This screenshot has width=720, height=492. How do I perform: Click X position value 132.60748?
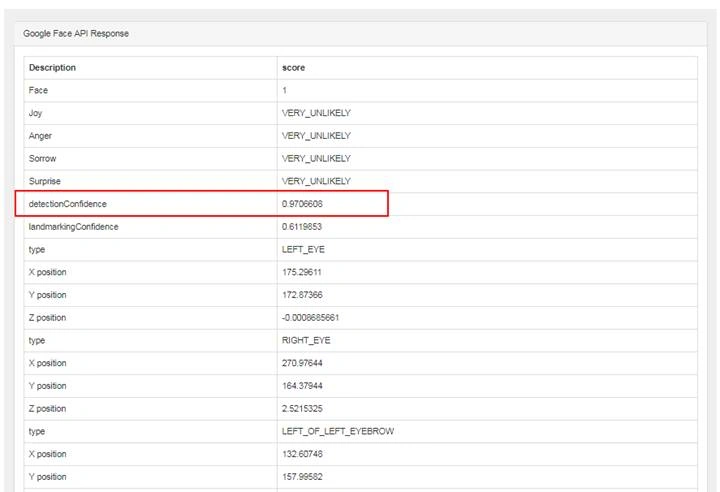[302, 454]
